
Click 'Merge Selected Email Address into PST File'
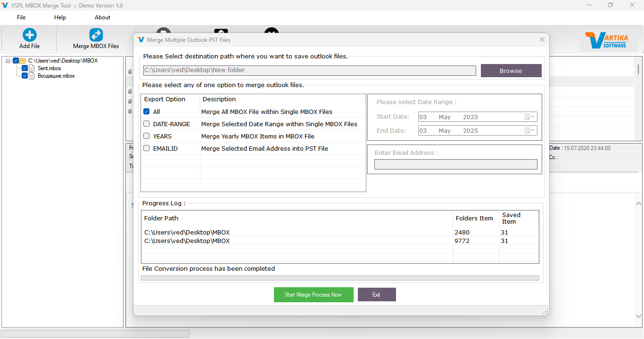(264, 148)
